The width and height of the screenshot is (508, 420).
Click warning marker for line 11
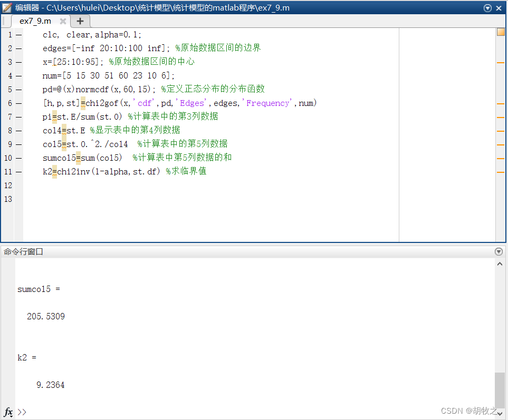click(501, 172)
